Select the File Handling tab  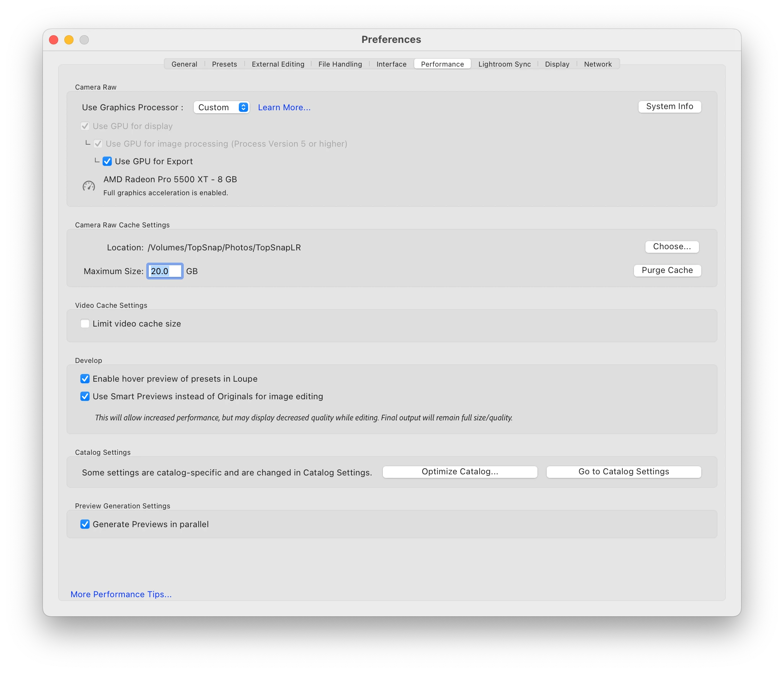pyautogui.click(x=340, y=64)
